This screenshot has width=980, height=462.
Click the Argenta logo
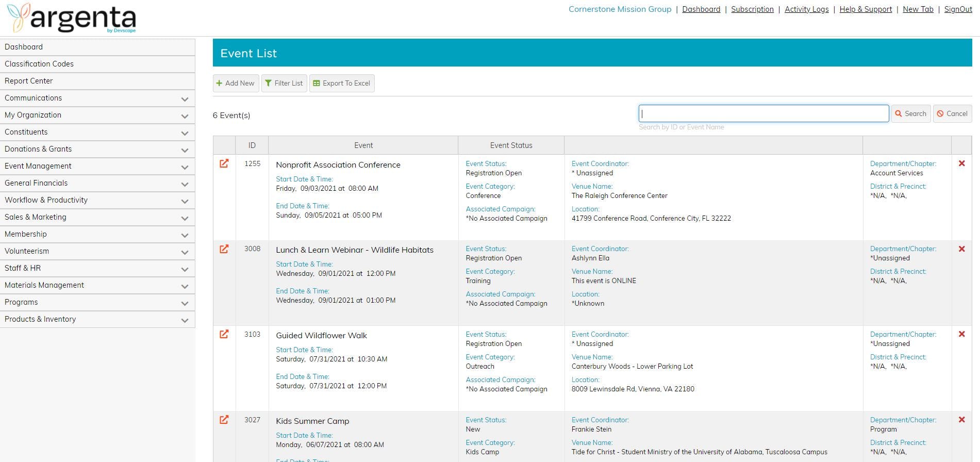click(72, 18)
